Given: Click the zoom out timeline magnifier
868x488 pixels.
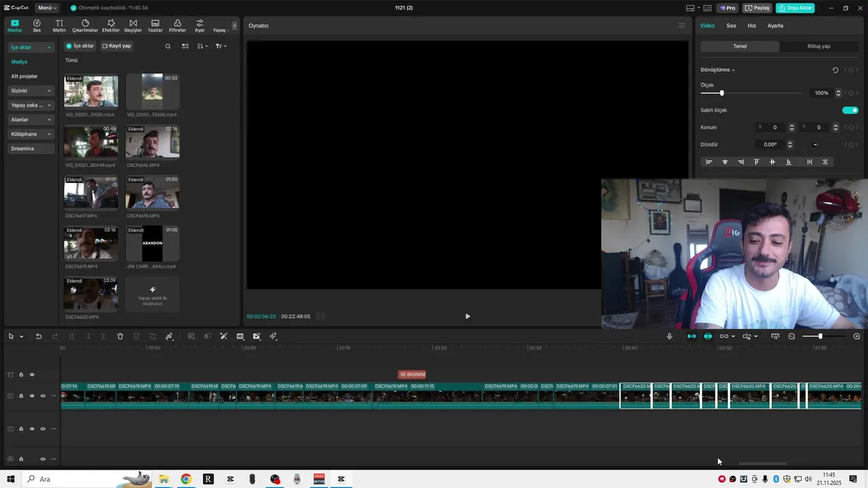Looking at the screenshot, I should coord(791,336).
